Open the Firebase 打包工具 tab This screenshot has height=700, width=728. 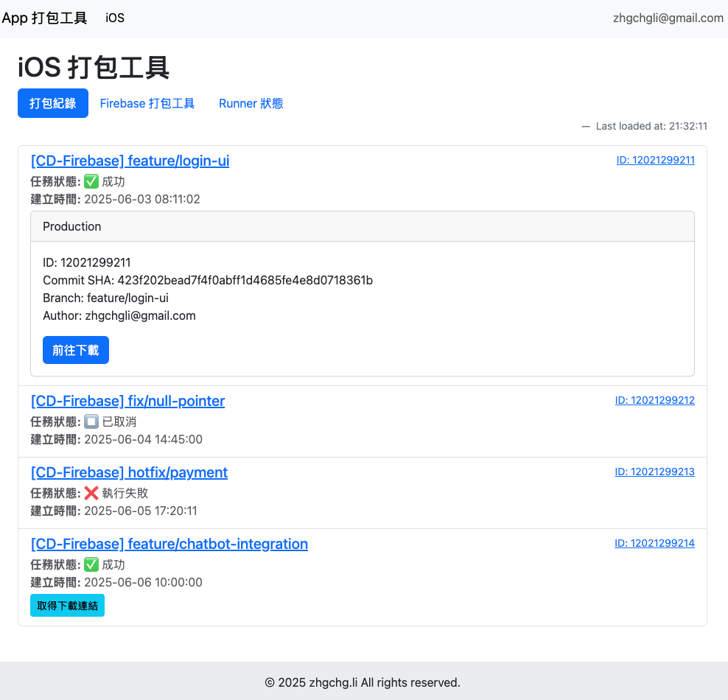[x=147, y=103]
